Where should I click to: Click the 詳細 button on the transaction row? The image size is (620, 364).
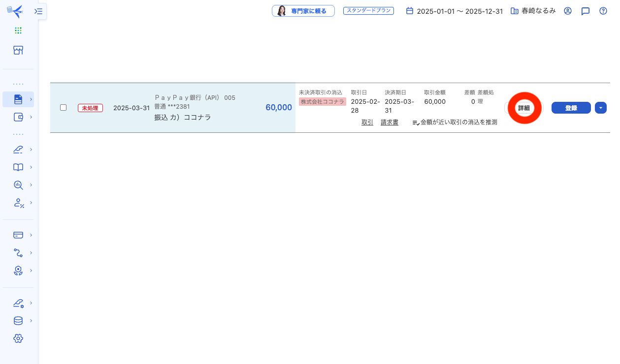524,107
